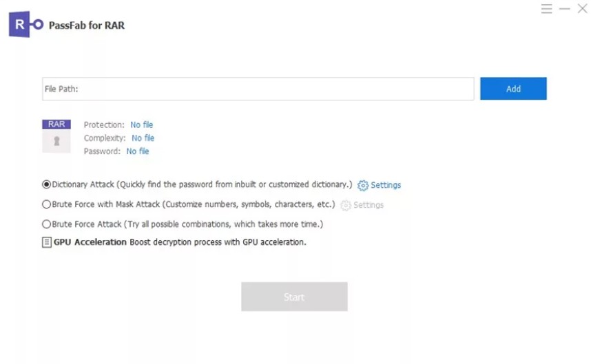Click the 'PassFab for RAR' title text

click(x=87, y=25)
